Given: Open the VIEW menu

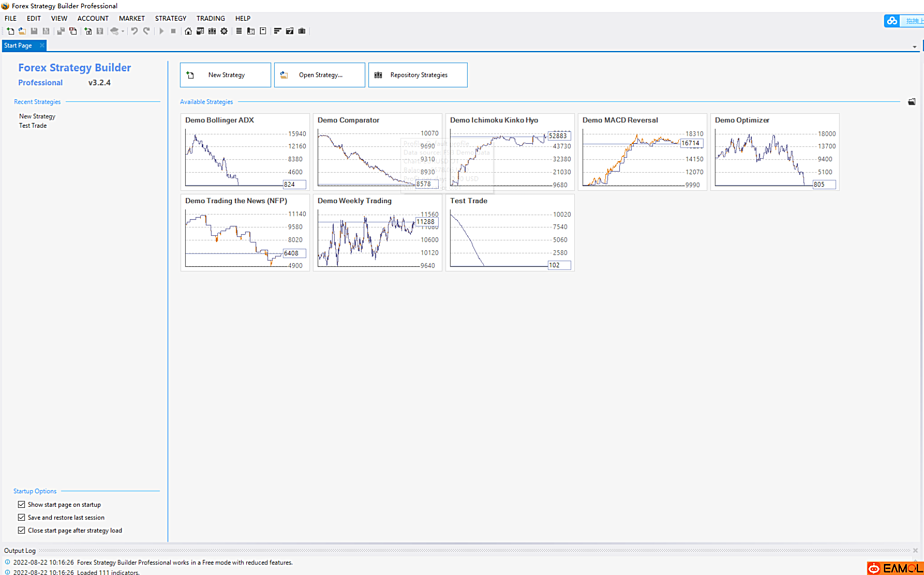Looking at the screenshot, I should pos(59,18).
